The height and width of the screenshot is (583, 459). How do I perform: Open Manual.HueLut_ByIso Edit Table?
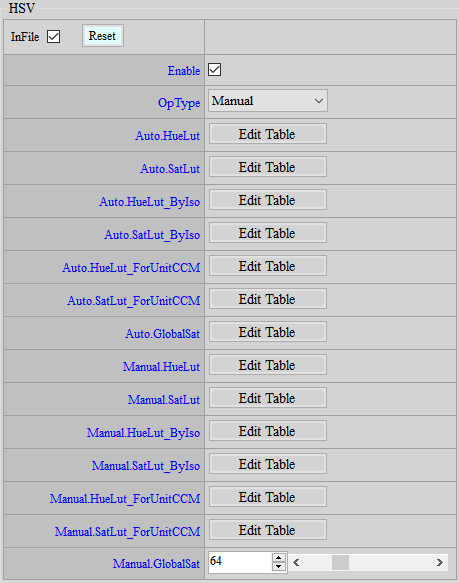(x=268, y=431)
